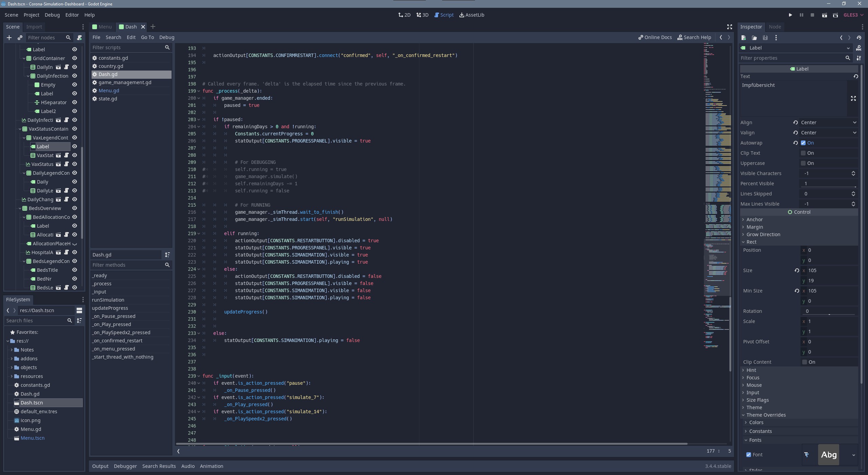The image size is (868, 475).
Task: Open the Align dropdown set to Center
Action: pyautogui.click(x=829, y=122)
